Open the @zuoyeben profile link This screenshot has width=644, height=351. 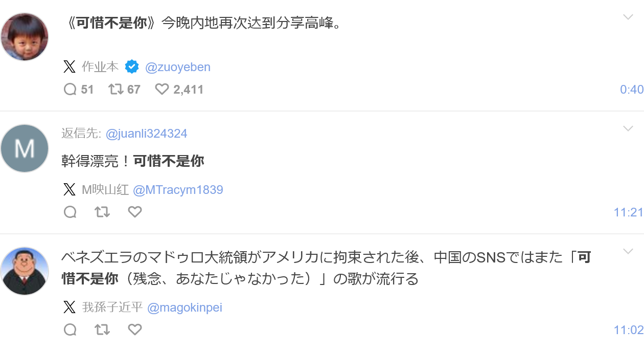[x=178, y=67]
